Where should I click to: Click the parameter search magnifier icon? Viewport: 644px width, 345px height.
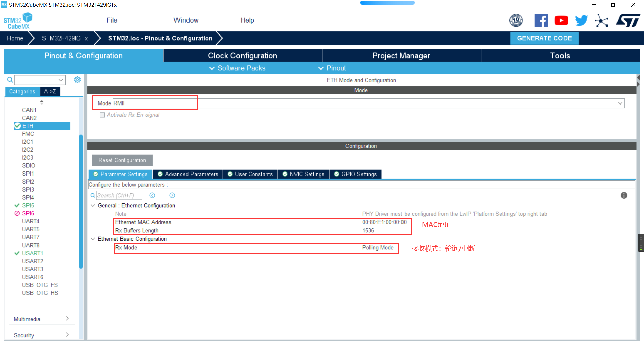93,195
